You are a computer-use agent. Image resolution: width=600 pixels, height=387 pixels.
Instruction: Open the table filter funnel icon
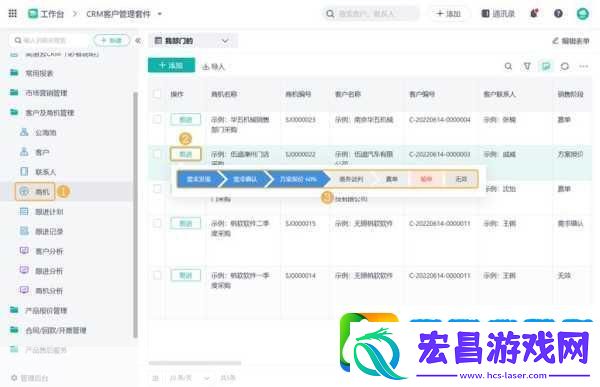coord(527,66)
